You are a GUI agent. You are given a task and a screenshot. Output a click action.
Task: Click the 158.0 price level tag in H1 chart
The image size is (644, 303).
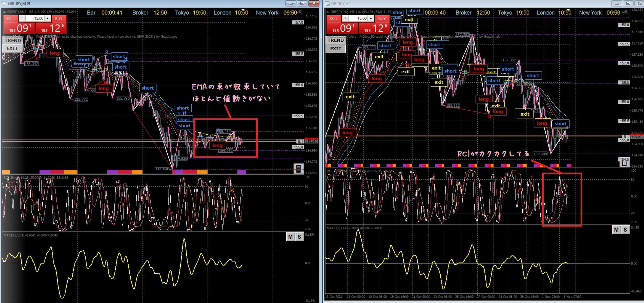click(x=624, y=25)
